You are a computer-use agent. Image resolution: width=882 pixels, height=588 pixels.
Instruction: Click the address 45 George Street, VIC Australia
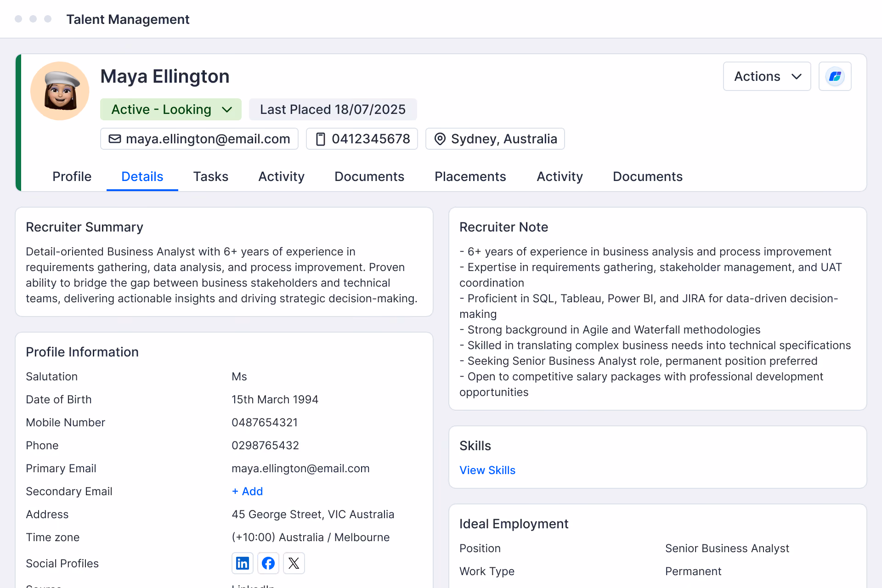pos(313,514)
